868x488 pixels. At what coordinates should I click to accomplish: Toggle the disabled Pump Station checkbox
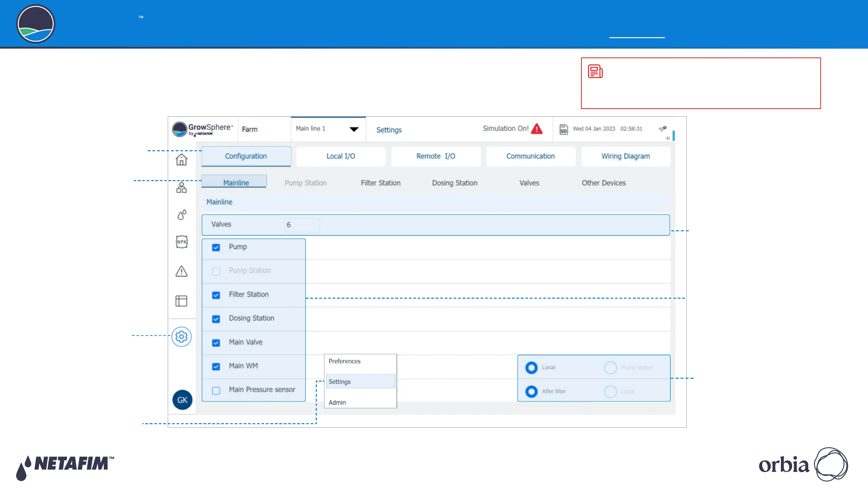click(x=216, y=271)
